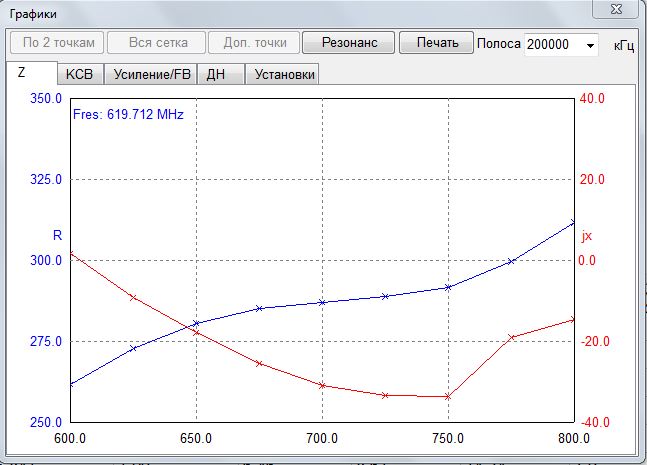Click the 275.0 left axis value
Screen dimensions: 647x465
tap(46, 341)
